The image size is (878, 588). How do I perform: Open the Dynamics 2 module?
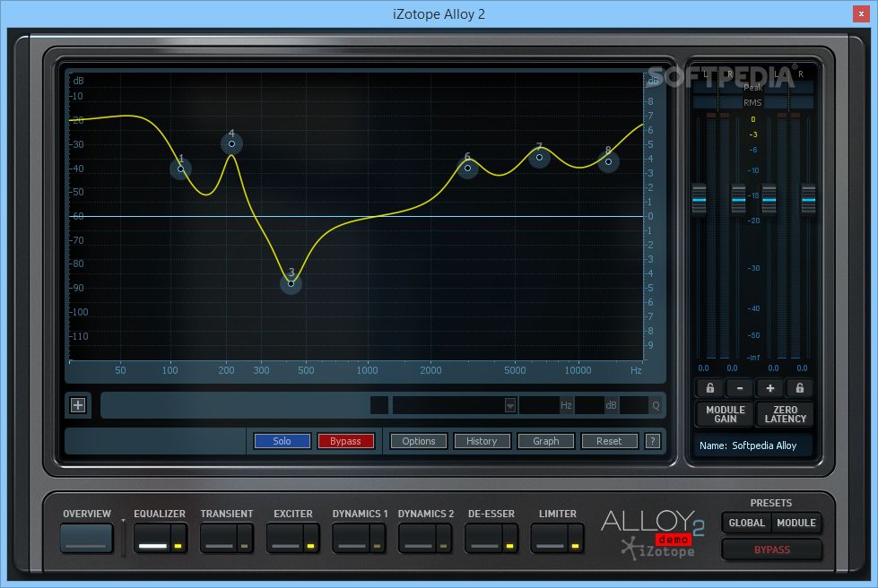[x=417, y=538]
